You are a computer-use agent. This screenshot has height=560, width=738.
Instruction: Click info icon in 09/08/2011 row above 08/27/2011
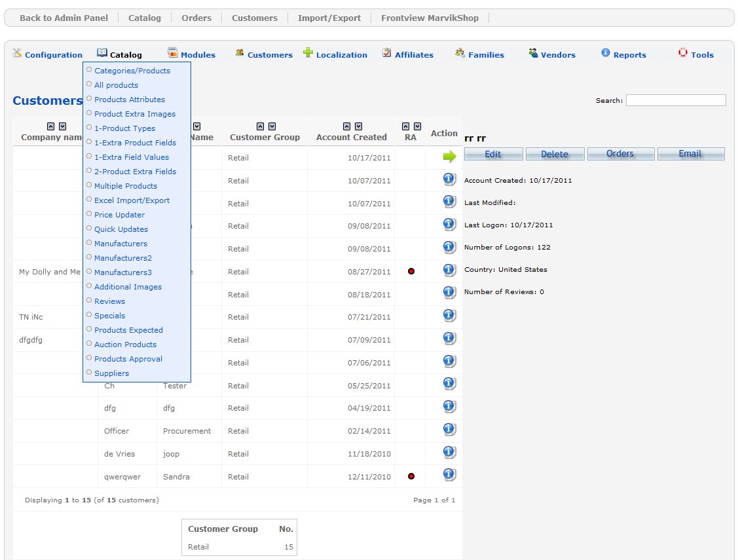tap(449, 247)
